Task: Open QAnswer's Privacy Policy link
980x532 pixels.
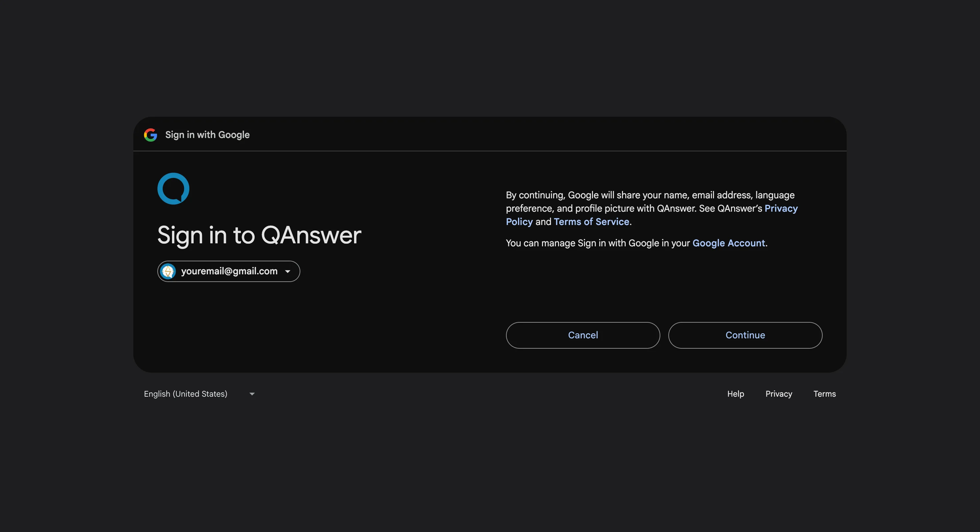Action: 781,209
